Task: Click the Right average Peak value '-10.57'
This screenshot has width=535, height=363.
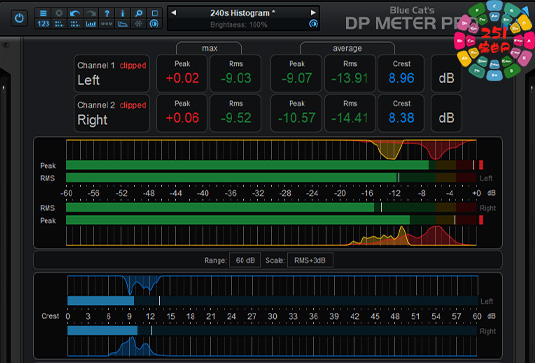Action: pos(297,118)
